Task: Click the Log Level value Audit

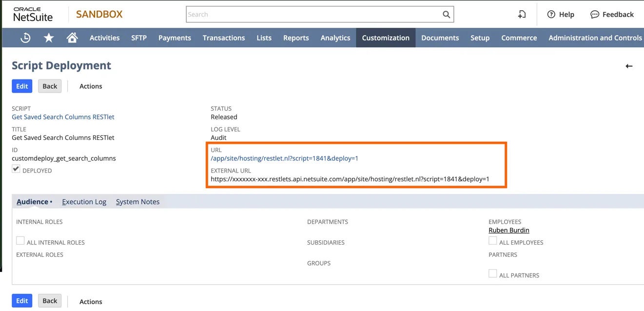Action: click(218, 137)
